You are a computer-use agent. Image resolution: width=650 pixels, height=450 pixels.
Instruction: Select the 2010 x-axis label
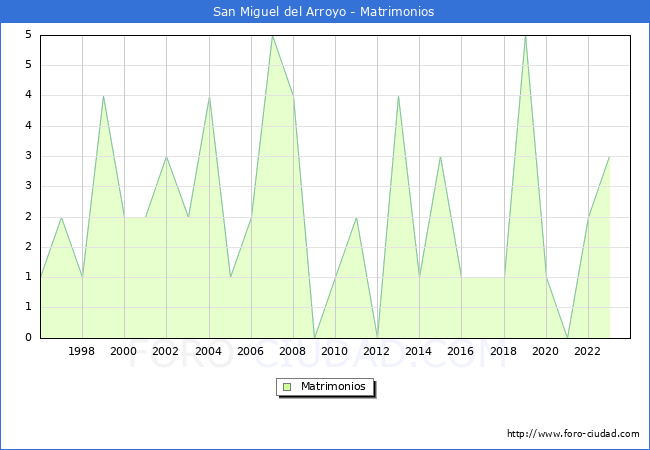(335, 351)
